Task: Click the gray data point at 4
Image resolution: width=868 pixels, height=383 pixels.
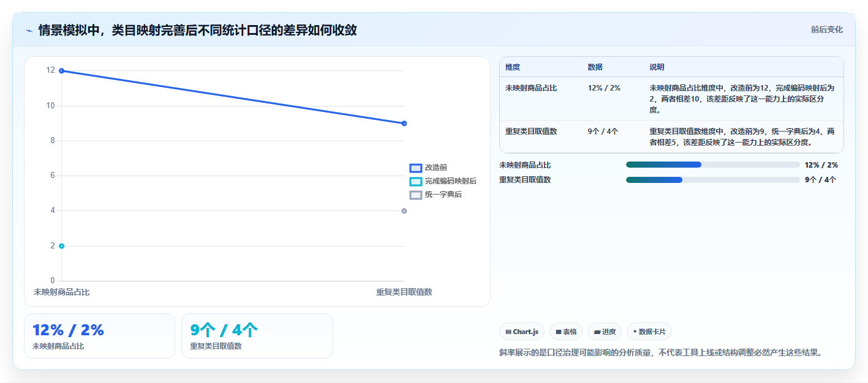Action: point(404,211)
